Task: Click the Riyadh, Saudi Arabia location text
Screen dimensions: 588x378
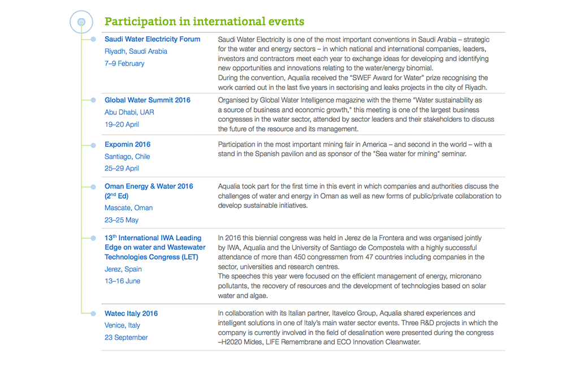Action: (x=136, y=51)
